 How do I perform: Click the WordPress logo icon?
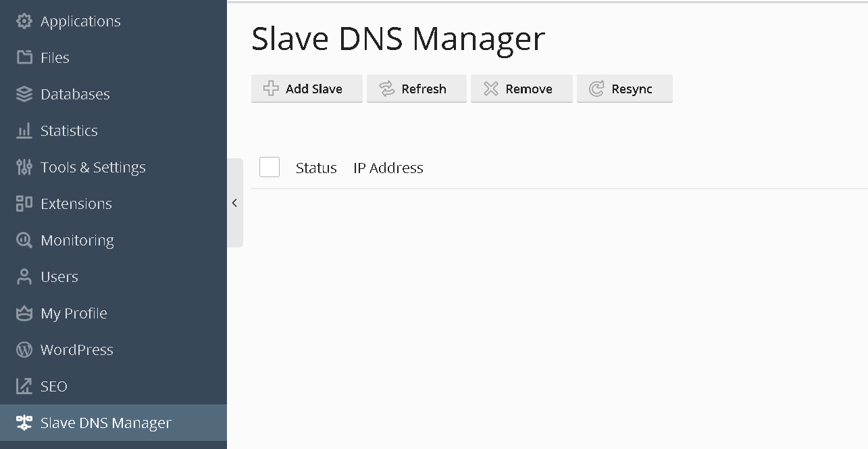click(x=24, y=350)
